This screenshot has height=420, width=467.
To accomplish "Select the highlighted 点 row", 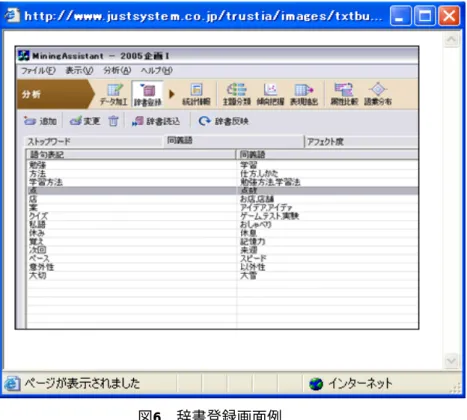I will click(222, 190).
